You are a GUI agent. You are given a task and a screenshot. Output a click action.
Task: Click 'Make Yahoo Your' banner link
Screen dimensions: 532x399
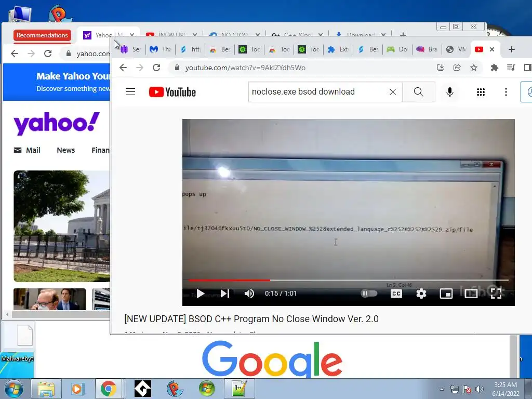tap(73, 76)
